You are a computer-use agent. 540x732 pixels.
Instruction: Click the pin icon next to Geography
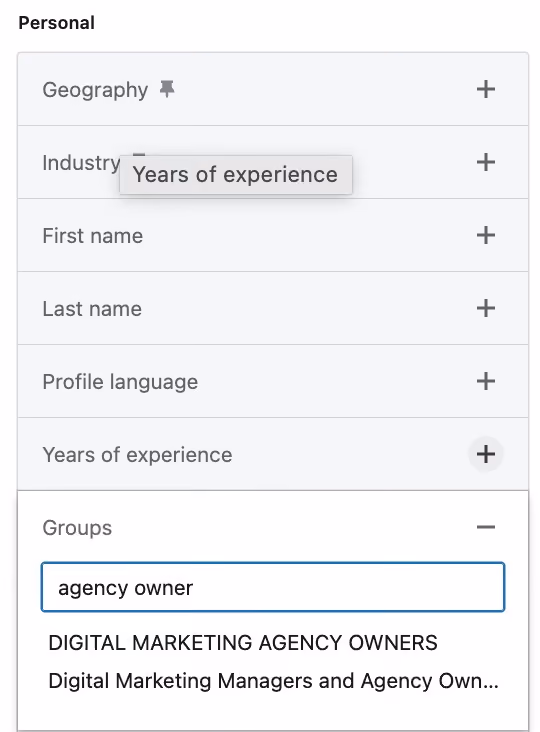click(167, 88)
